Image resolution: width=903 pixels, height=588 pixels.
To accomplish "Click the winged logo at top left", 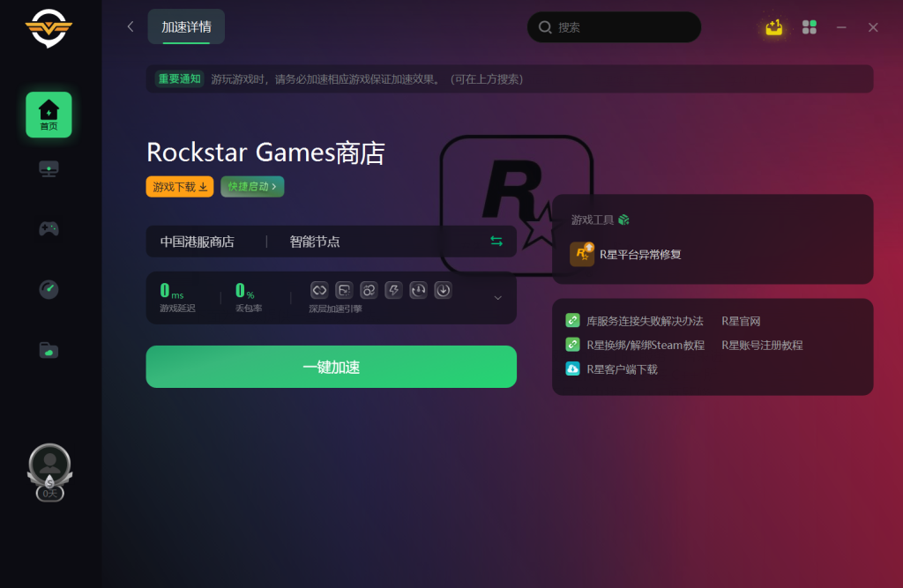I will (49, 28).
